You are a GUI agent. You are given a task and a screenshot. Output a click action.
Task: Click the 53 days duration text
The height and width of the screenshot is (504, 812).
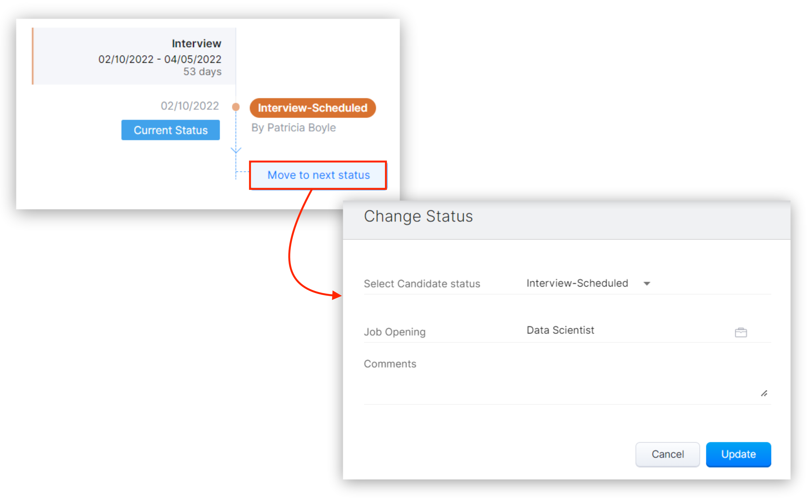point(202,72)
